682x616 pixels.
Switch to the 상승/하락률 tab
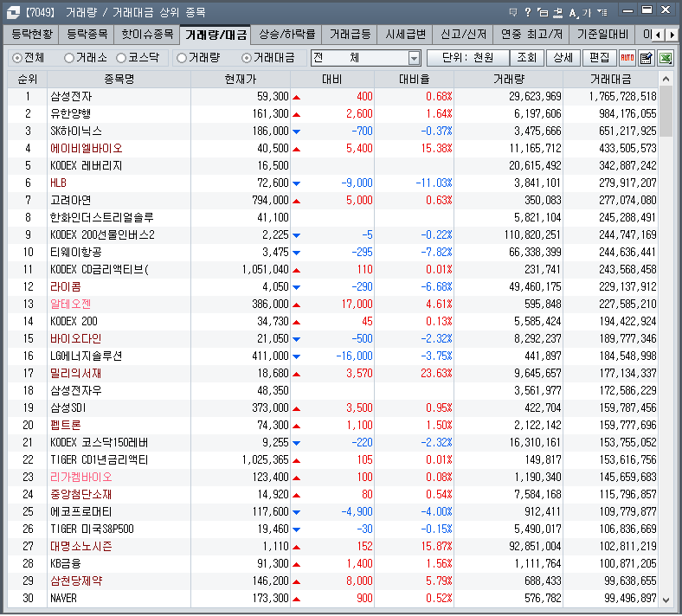coord(287,35)
